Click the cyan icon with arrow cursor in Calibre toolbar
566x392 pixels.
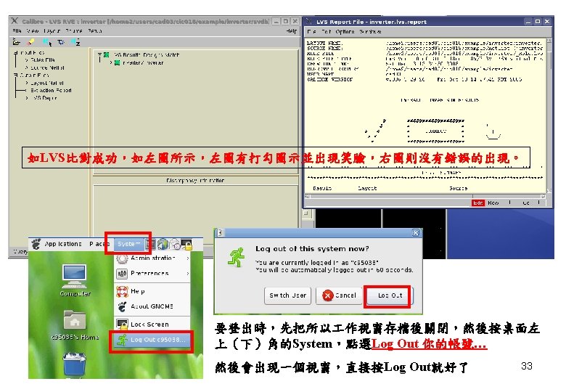click(x=47, y=42)
